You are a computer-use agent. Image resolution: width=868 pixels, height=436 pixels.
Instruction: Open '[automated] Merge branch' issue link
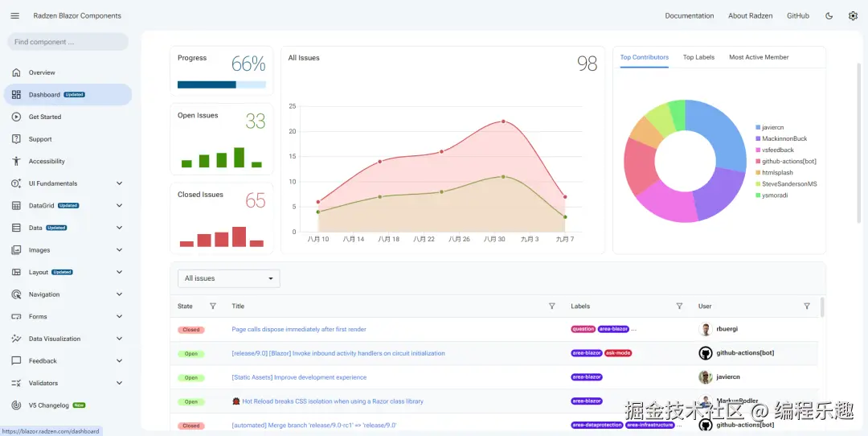pyautogui.click(x=314, y=426)
